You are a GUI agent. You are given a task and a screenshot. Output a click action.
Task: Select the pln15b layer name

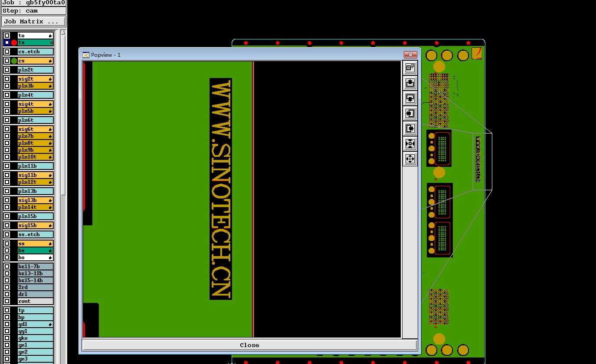click(36, 216)
